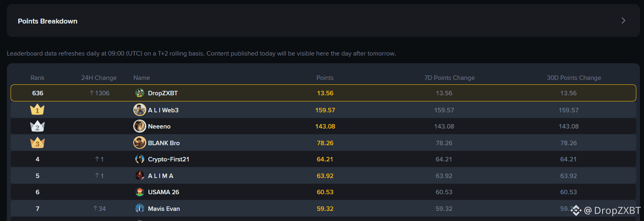Click the Neeeno name link

coord(159,127)
